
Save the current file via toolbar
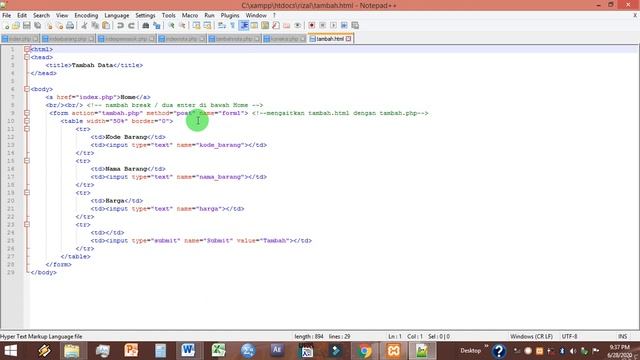[x=27, y=25]
